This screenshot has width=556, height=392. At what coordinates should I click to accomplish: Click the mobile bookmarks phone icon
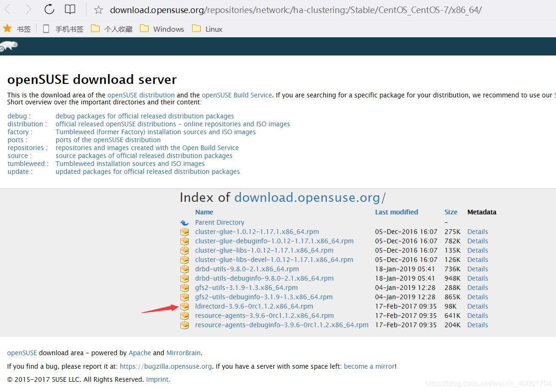(46, 29)
